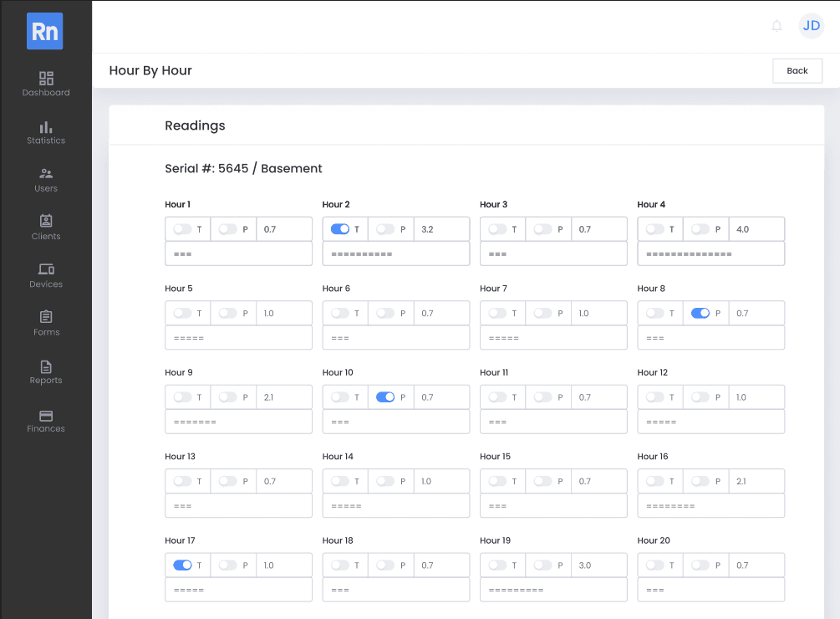Viewport: 840px width, 619px height.
Task: Go to Users via sidebar icon
Action: 46,174
